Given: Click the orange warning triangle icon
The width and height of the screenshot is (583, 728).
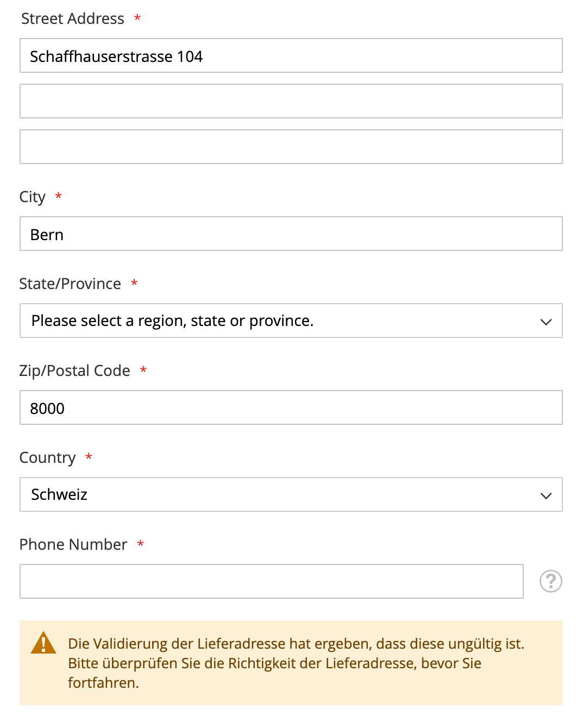Looking at the screenshot, I should click(x=43, y=642).
